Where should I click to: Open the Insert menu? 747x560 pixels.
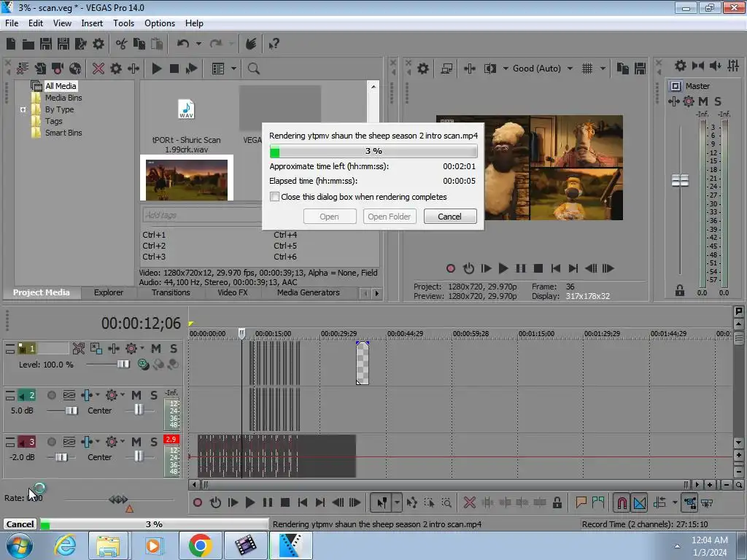click(92, 23)
